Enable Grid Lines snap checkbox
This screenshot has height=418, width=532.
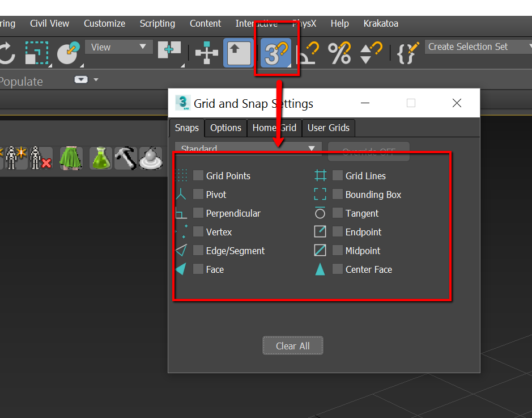pyautogui.click(x=337, y=176)
